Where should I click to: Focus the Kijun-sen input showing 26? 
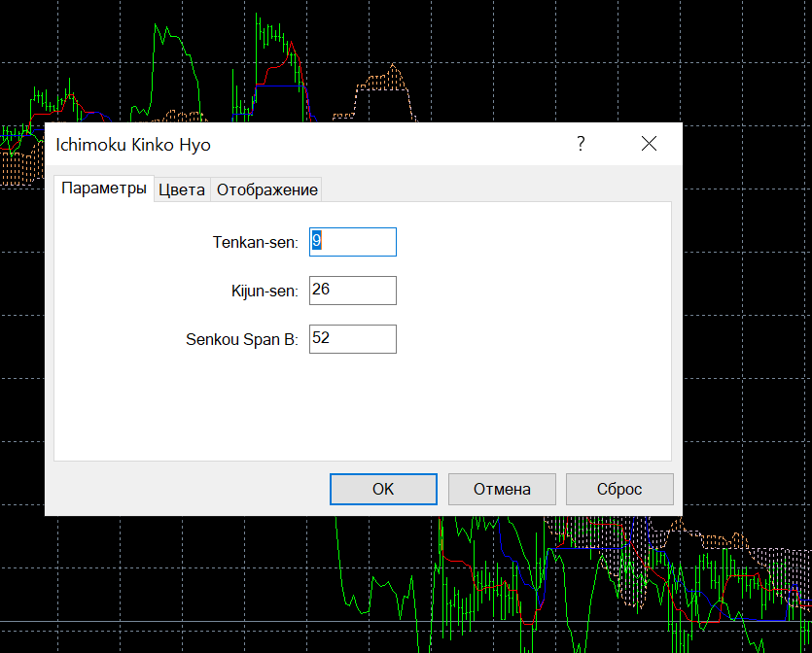(352, 291)
